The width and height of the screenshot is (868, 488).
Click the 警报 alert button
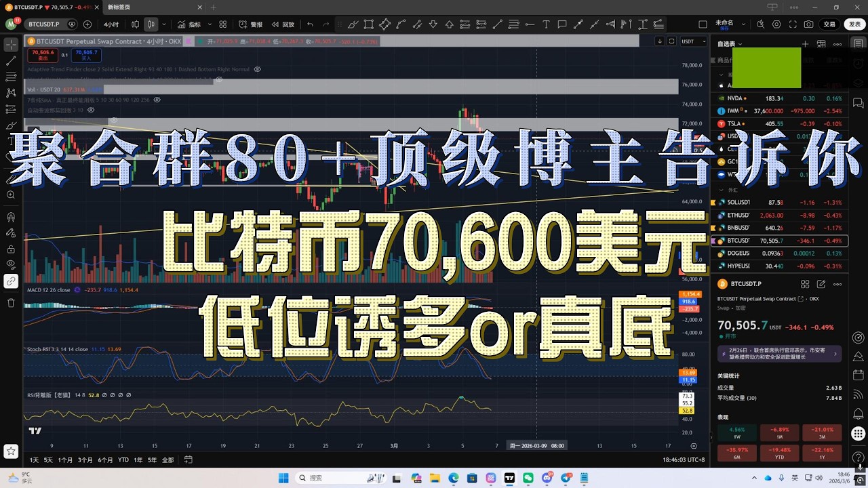[250, 24]
